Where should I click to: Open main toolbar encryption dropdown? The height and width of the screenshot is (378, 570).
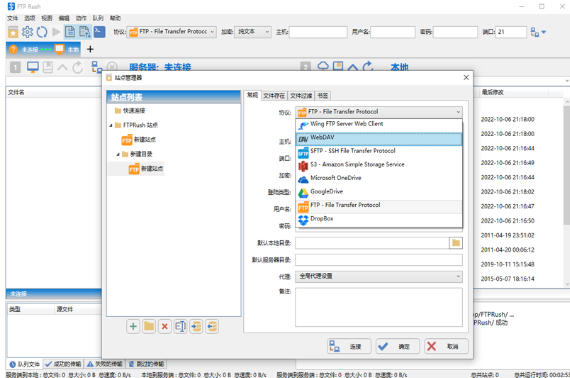[253, 32]
